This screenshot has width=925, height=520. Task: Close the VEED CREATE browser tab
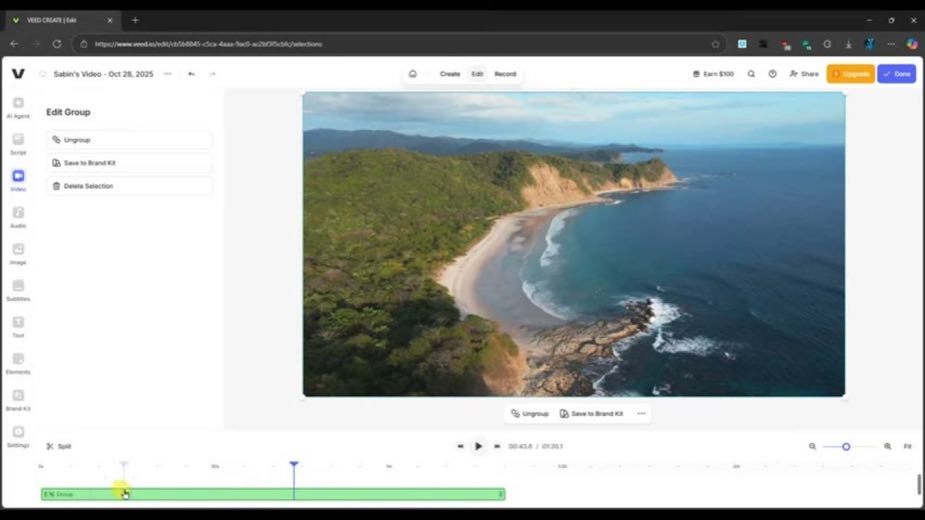click(x=110, y=20)
